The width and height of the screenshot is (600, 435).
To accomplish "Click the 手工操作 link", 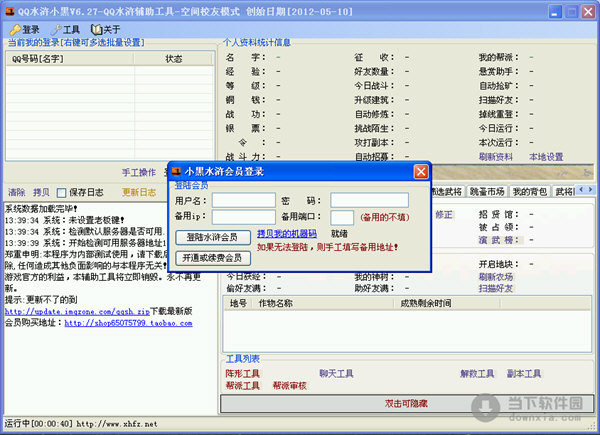I will pos(139,173).
